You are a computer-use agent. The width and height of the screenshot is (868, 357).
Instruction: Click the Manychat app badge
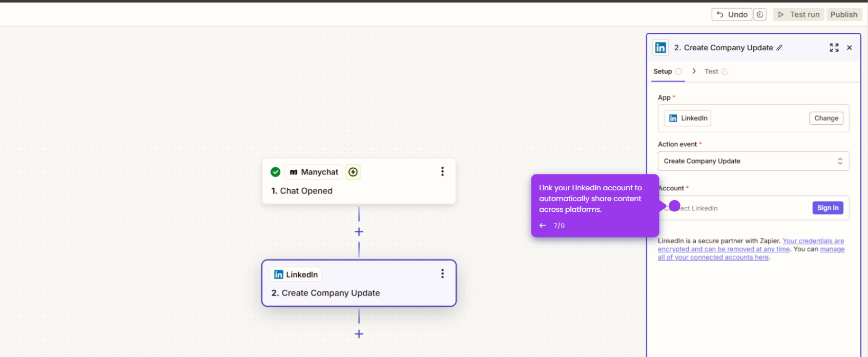pyautogui.click(x=314, y=172)
